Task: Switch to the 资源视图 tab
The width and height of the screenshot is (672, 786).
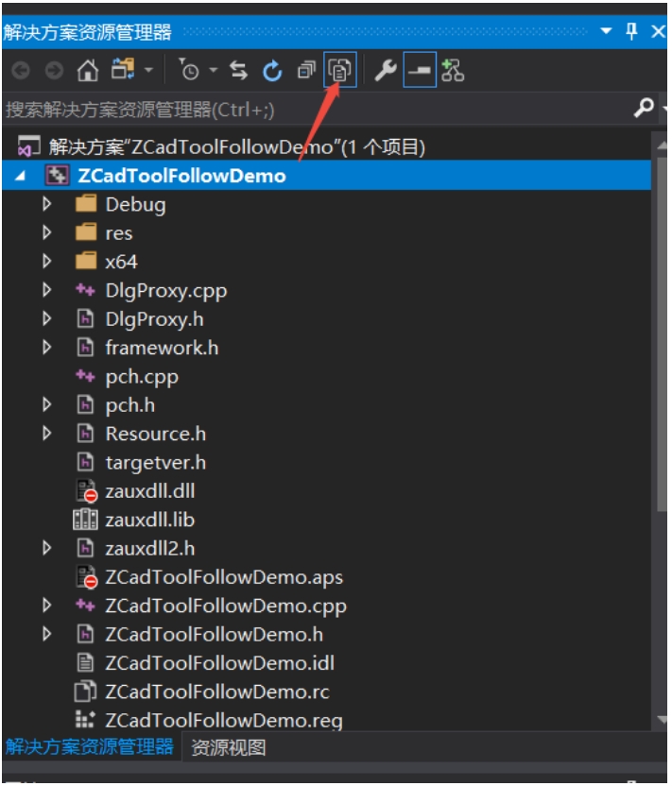Action: (x=228, y=748)
